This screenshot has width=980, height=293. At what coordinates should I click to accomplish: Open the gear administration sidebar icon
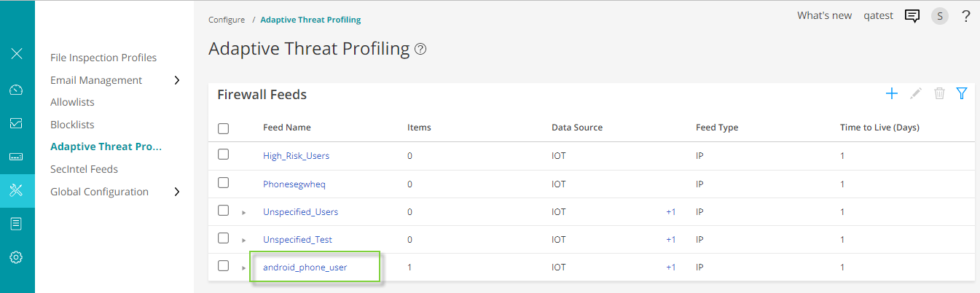pos(16,257)
